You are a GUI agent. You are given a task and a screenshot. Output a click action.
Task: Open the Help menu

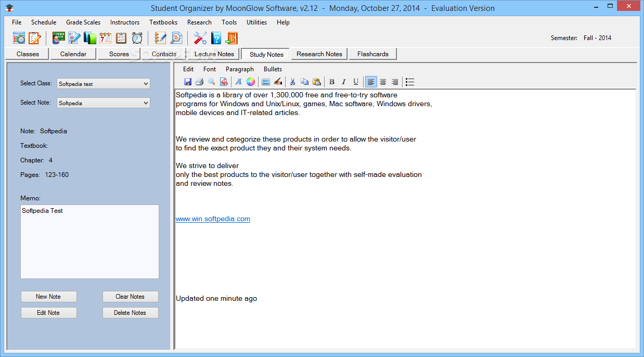point(284,22)
